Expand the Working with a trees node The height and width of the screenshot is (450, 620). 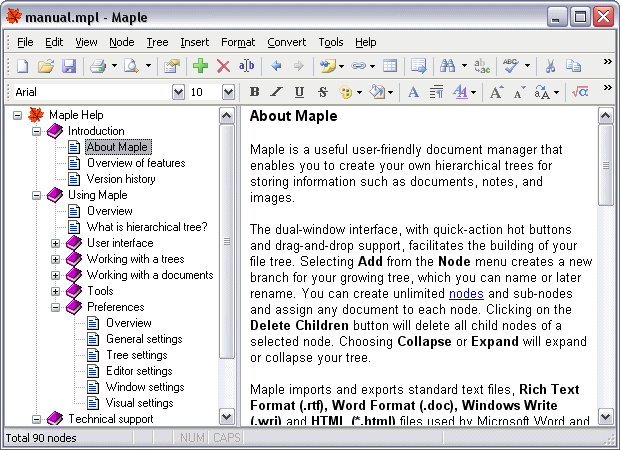55,259
